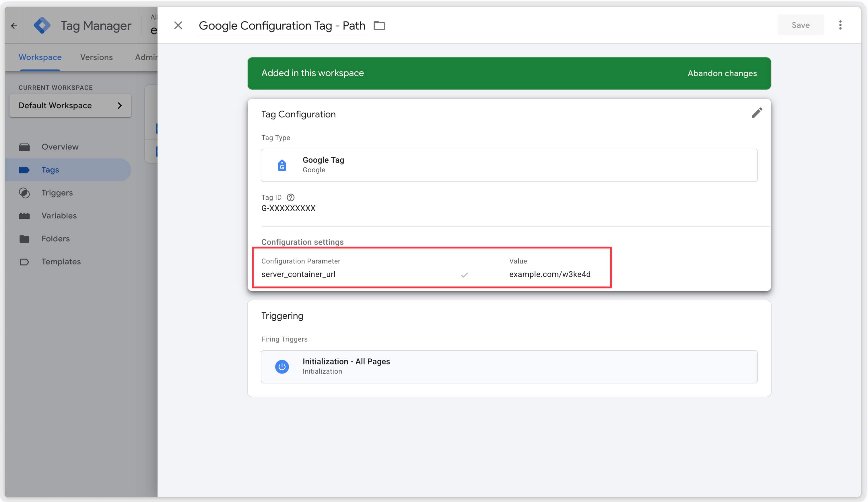
Task: Click the Triggering section heading
Action: pyautogui.click(x=282, y=316)
